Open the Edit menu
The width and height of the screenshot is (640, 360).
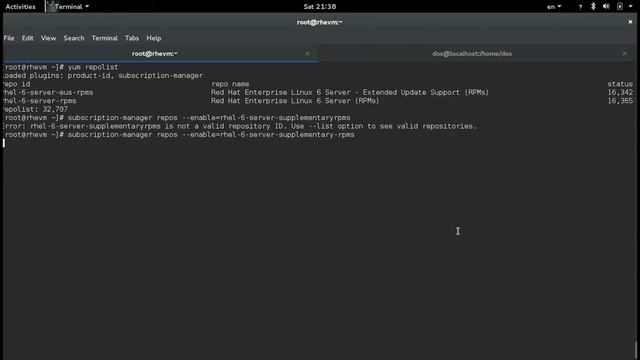(27, 38)
